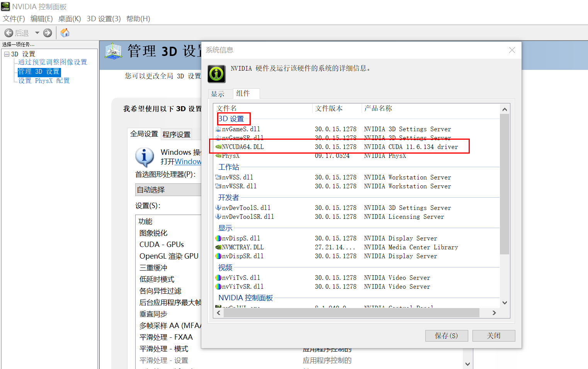Viewport: 588px width, 369px height.
Task: Open the 自动选择 graphics processor dropdown
Action: pyautogui.click(x=168, y=190)
